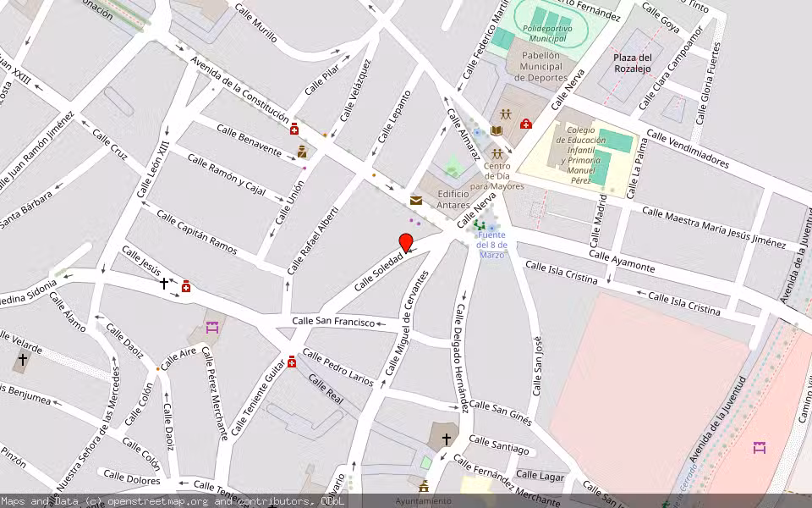
Task: Click the red location pin on Calle Soledad
Action: [406, 243]
